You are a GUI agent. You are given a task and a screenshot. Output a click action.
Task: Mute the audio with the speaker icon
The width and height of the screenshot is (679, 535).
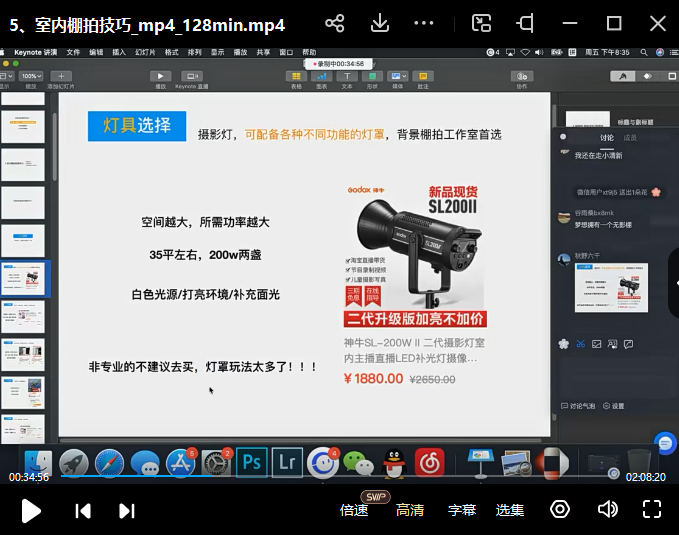[x=607, y=510]
